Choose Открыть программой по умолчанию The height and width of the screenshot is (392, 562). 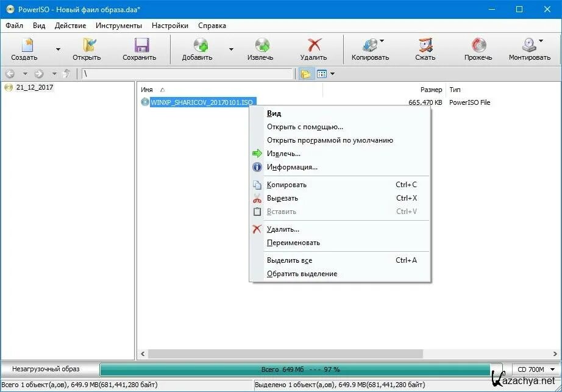340,140
